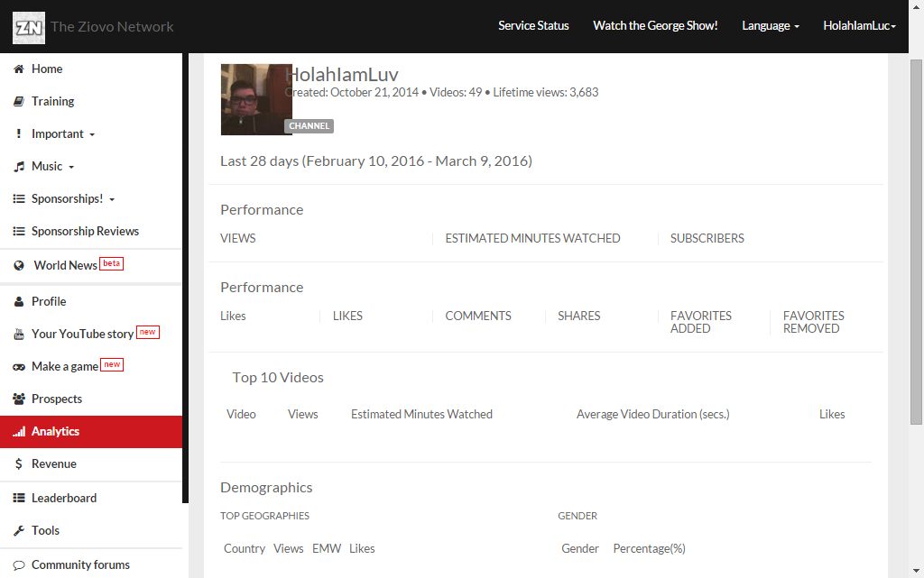The width and height of the screenshot is (924, 578).
Task: Click the FAVORITES ADDED heading
Action: [700, 322]
